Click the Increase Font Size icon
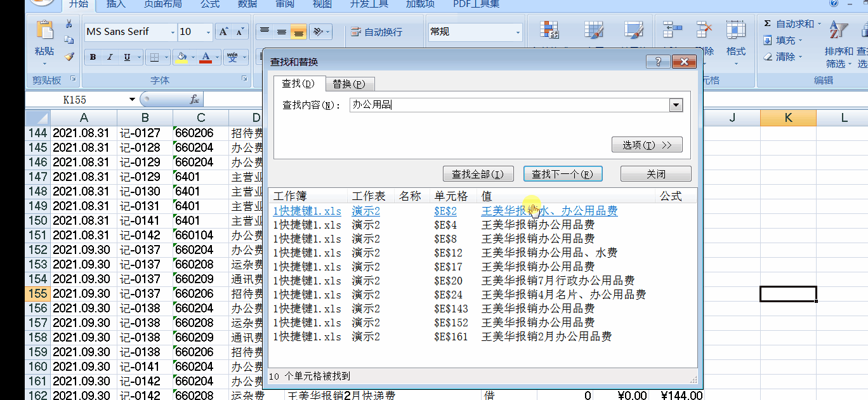This screenshot has height=400, width=868. point(223,32)
